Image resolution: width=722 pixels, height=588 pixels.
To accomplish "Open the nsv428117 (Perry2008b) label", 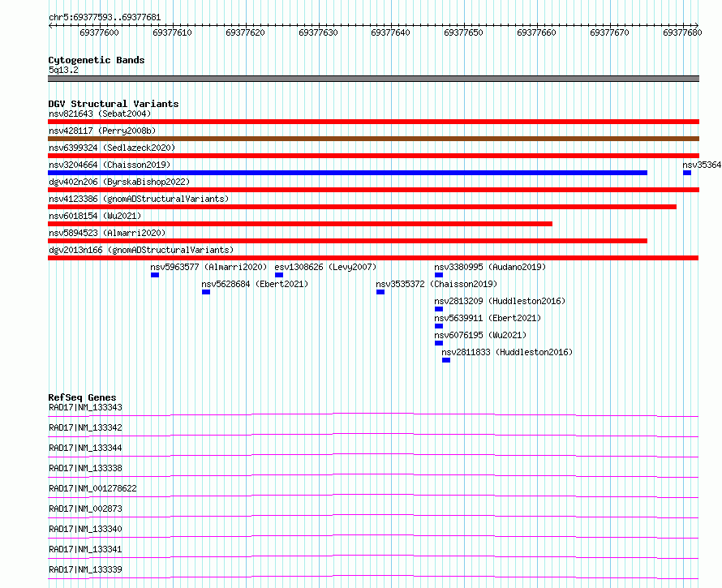I will pyautogui.click(x=102, y=131).
